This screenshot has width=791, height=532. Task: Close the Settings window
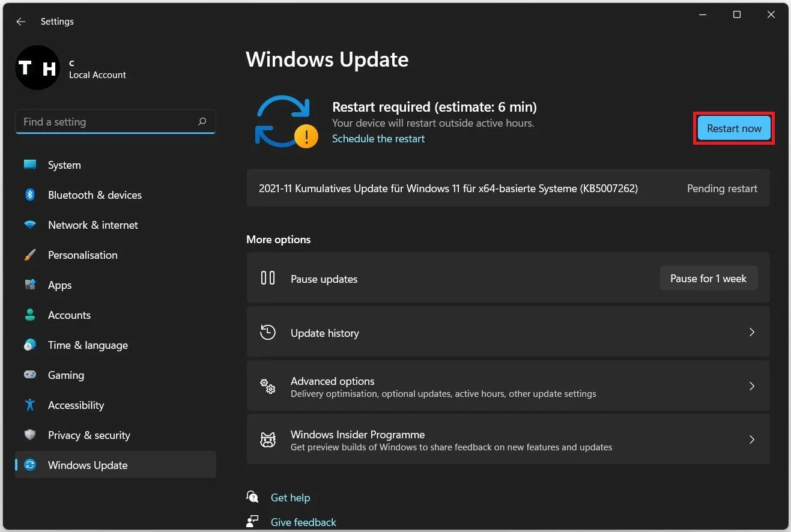(771, 14)
